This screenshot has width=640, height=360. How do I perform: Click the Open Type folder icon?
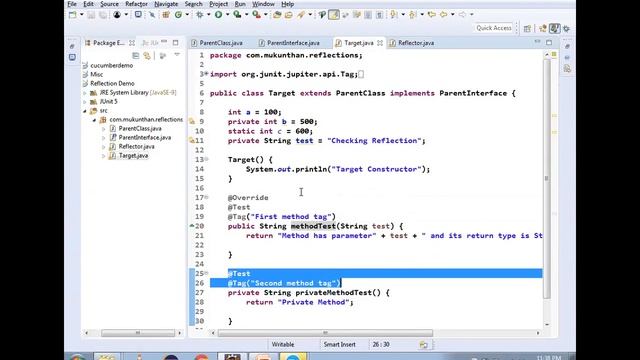[x=277, y=15]
